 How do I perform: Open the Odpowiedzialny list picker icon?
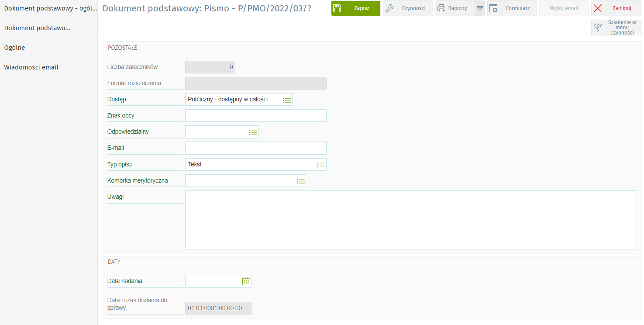[253, 132]
